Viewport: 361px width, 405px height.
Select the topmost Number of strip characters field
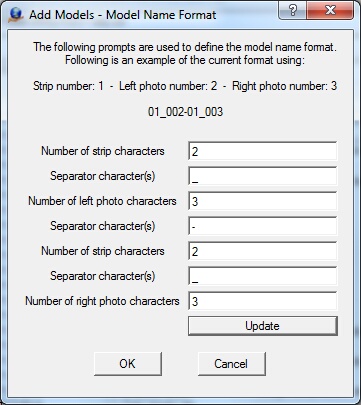coord(263,151)
